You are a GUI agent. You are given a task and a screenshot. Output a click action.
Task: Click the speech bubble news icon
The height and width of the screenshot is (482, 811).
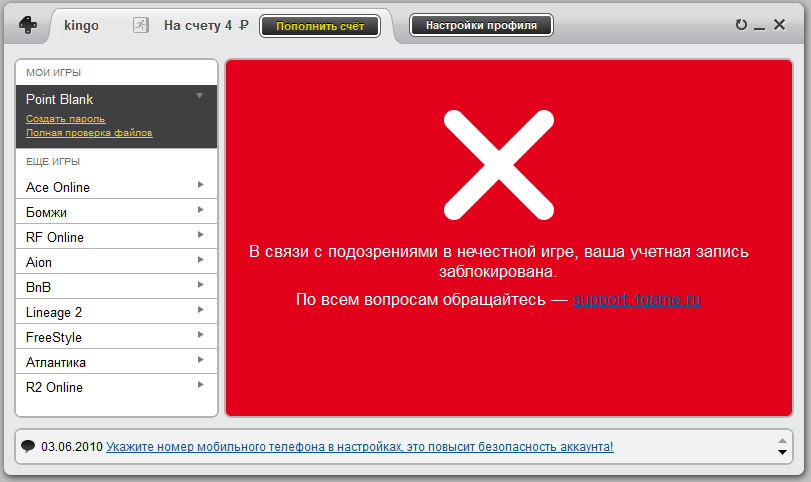(x=28, y=446)
